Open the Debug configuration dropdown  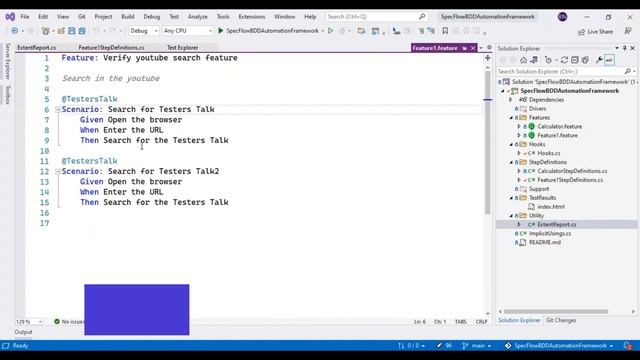pos(144,31)
